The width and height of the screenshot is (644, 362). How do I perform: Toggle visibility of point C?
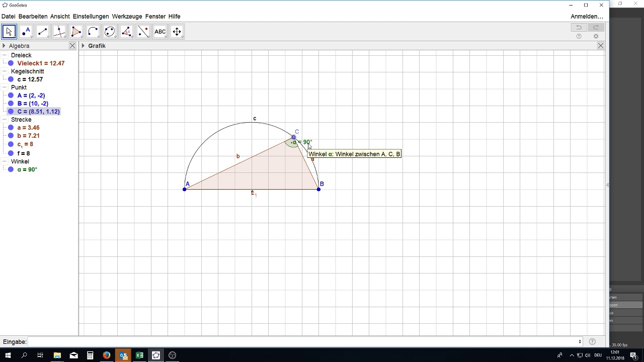pyautogui.click(x=11, y=112)
